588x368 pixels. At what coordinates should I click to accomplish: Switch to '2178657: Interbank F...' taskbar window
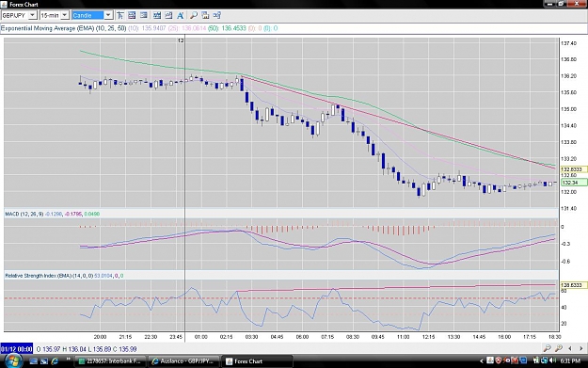111,361
